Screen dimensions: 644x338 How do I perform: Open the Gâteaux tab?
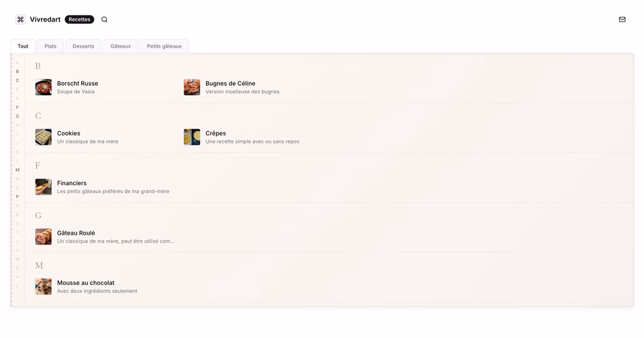pyautogui.click(x=121, y=46)
